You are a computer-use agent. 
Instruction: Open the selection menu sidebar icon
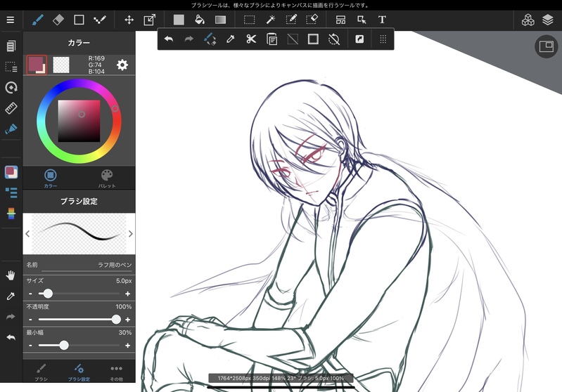(x=11, y=67)
